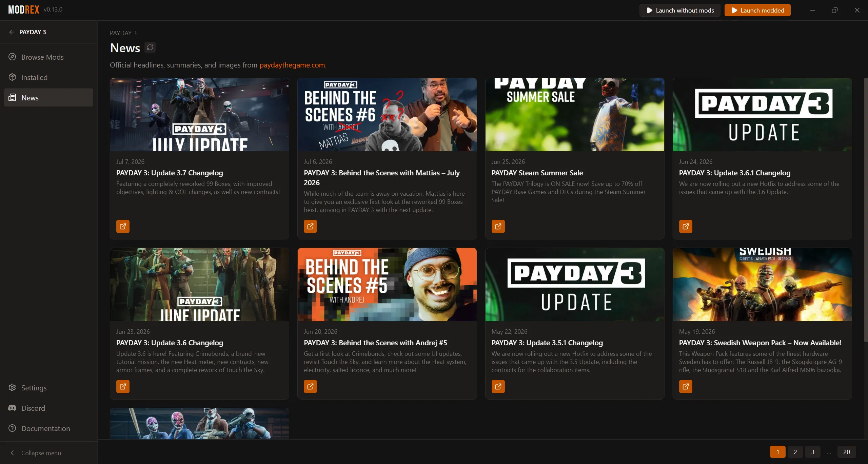The image size is (868, 464).
Task: Click the Update 3.5.1 Changelog thumbnail
Action: (575, 285)
